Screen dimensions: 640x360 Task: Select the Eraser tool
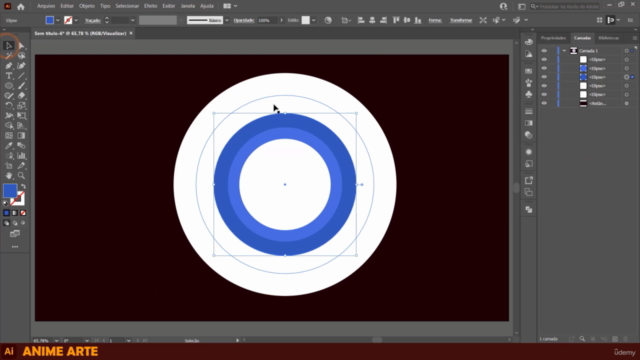click(x=21, y=96)
